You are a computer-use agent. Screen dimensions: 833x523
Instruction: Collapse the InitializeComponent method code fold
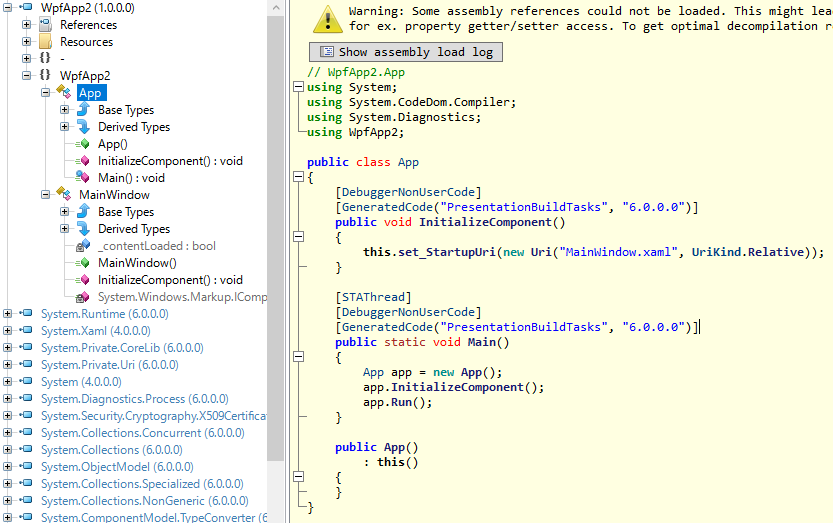[299, 237]
